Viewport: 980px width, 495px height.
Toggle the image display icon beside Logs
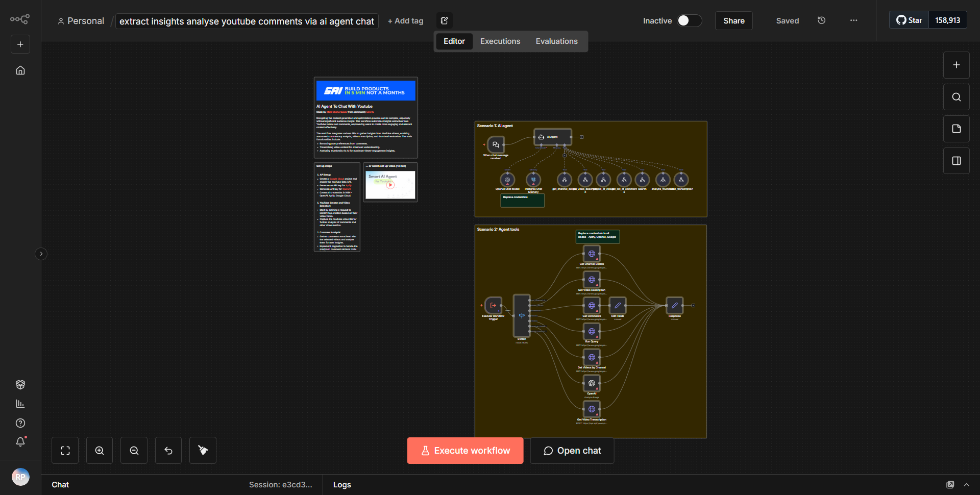tap(950, 484)
